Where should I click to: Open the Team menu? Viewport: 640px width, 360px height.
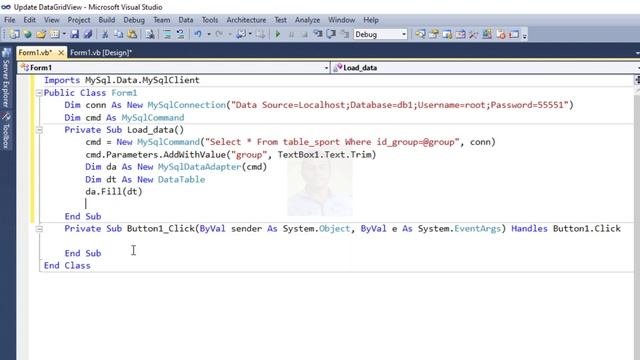click(x=162, y=20)
